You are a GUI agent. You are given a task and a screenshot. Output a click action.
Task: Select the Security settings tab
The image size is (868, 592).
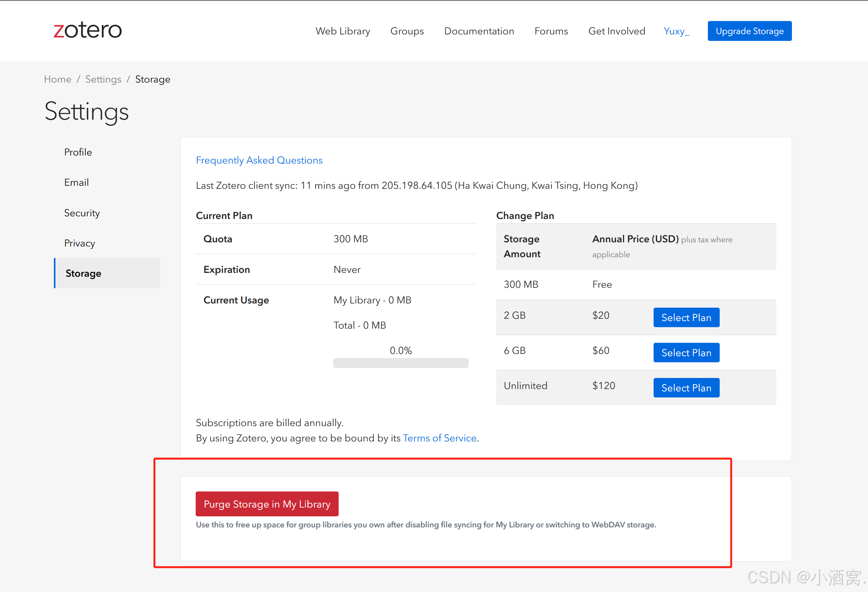coord(82,213)
